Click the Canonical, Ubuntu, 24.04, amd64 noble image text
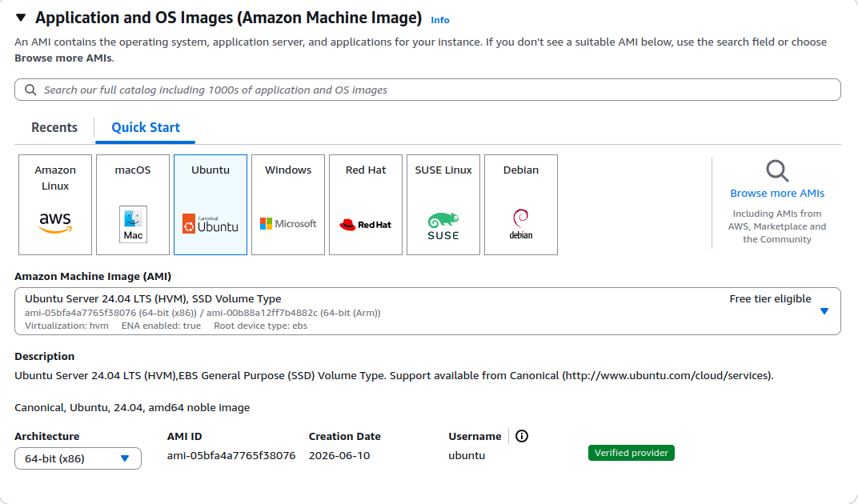The image size is (858, 504). point(132,408)
